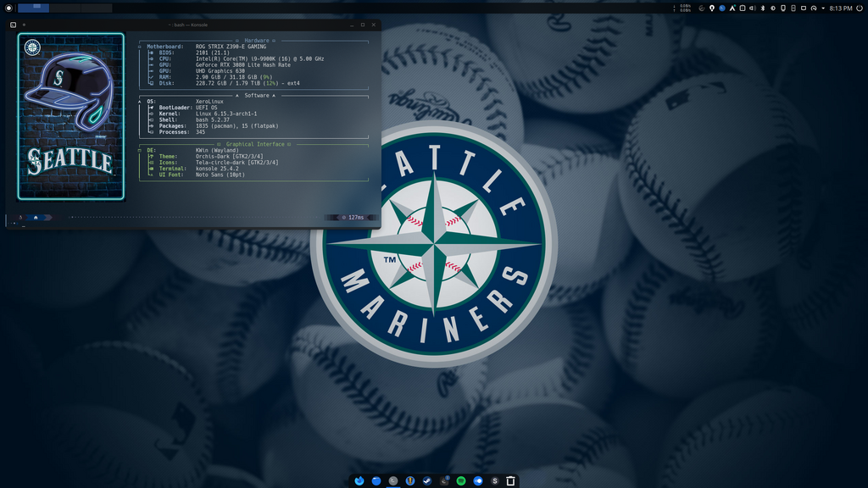Screen dimensions: 868x488
Task: Click the brightness icon in the system tray
Action: click(x=773, y=8)
